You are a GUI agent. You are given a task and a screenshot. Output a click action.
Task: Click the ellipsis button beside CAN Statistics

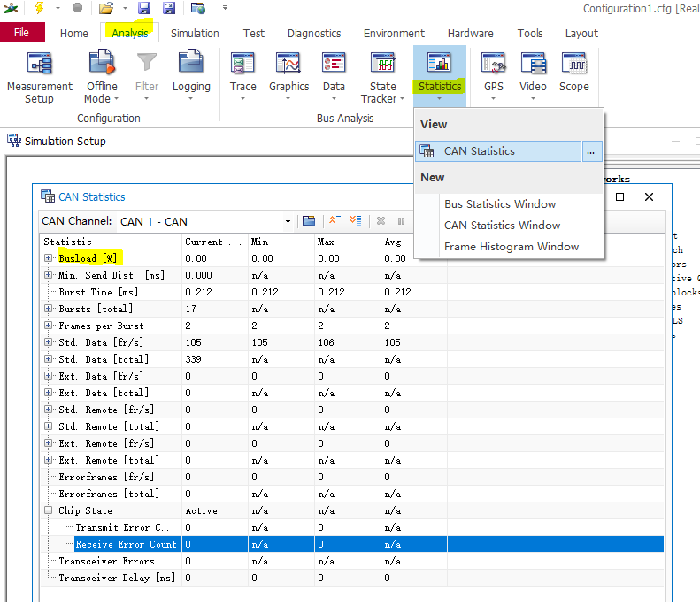pyautogui.click(x=591, y=151)
